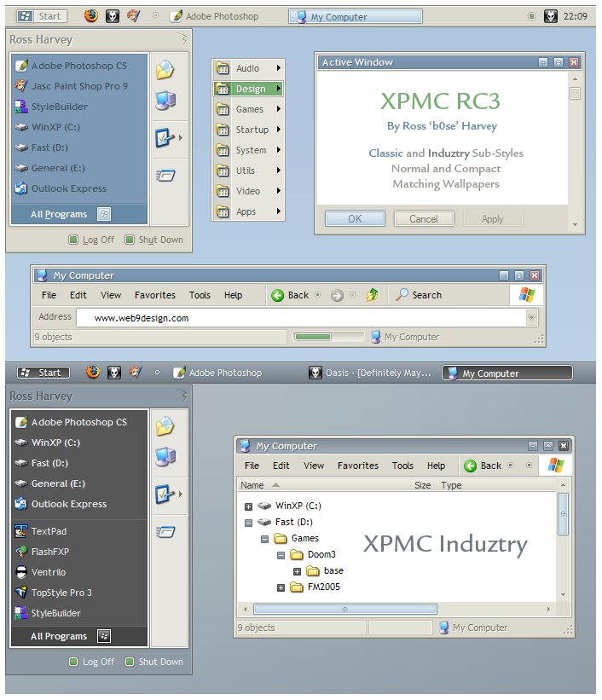
Task: Click green progress bar in My Computer status bar
Action: 313,337
